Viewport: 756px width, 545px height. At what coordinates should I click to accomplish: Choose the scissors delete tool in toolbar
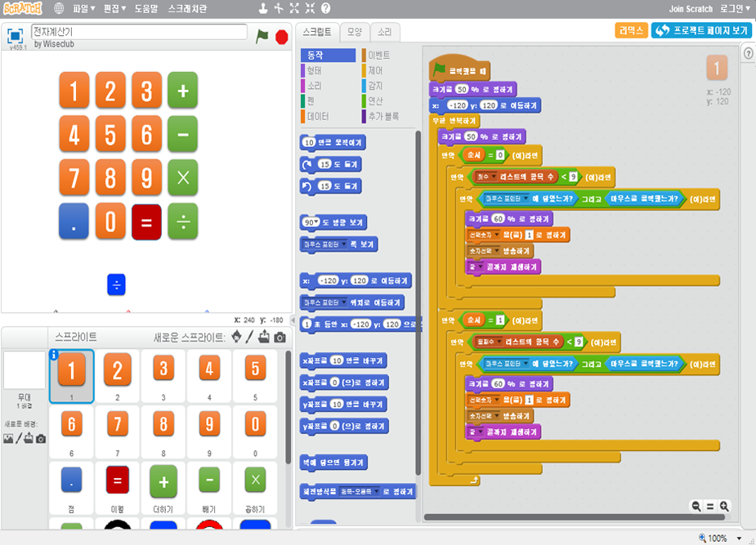278,8
